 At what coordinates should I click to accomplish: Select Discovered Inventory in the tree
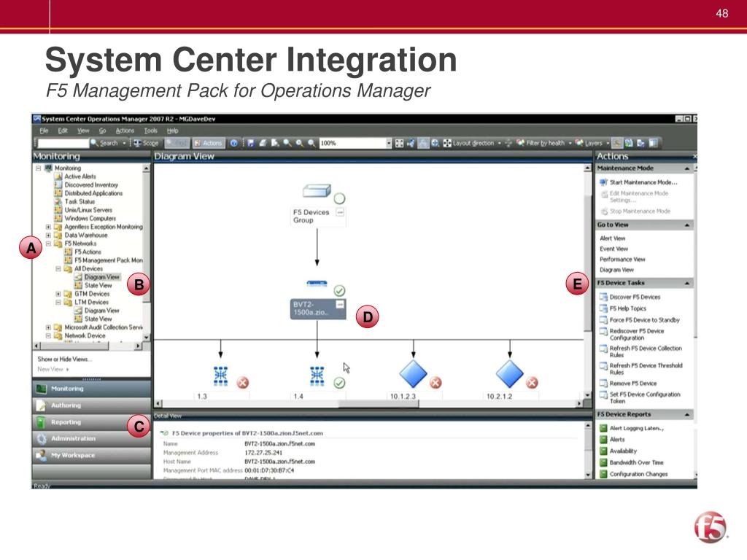pyautogui.click(x=91, y=184)
